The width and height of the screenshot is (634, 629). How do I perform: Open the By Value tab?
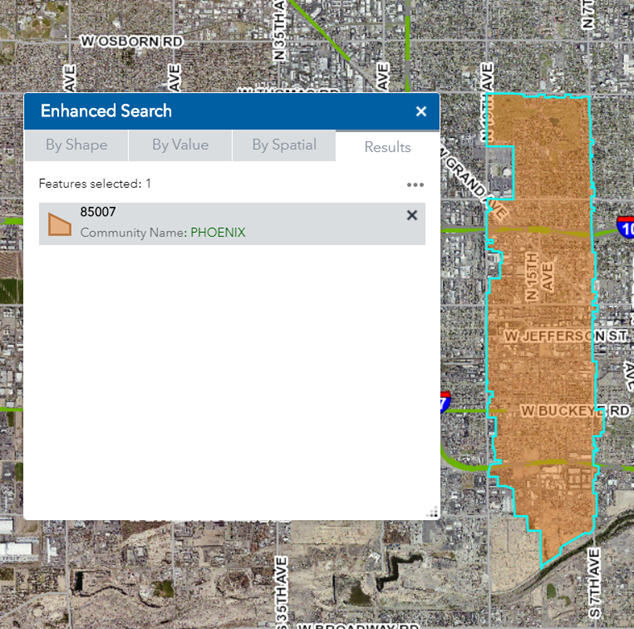click(180, 145)
